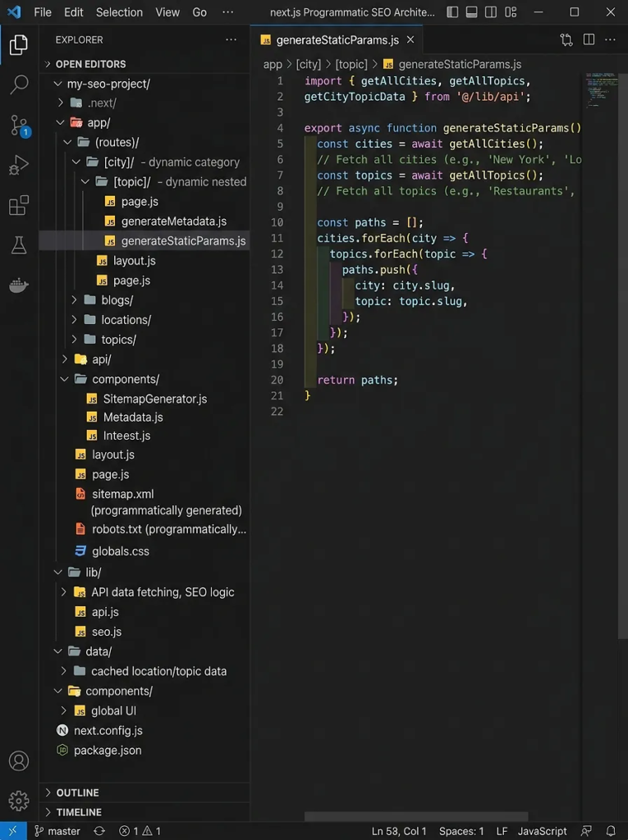Expand the TIMELINE section

click(144, 812)
